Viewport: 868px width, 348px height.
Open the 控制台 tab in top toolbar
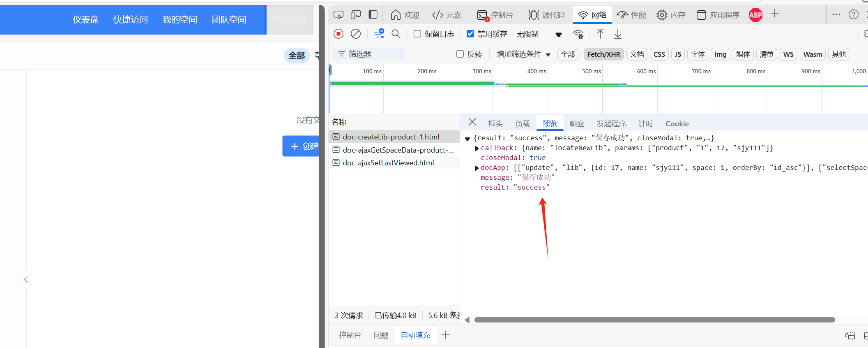tap(495, 15)
